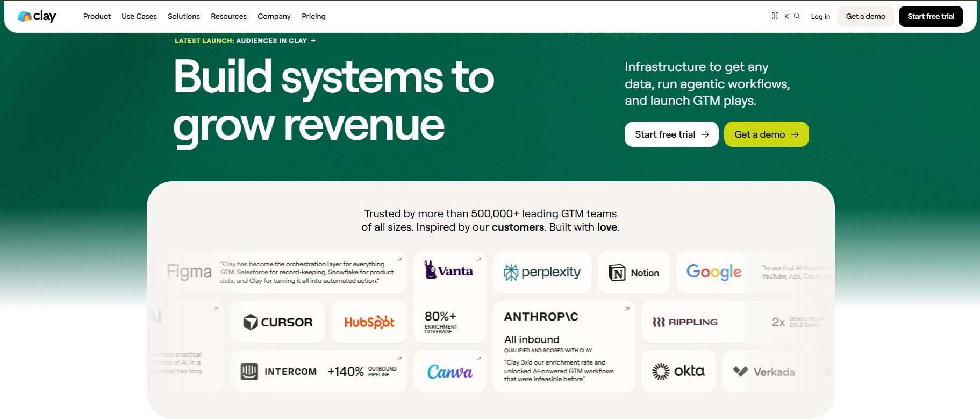Open the Company menu
This screenshot has height=420, width=980.
point(274,16)
